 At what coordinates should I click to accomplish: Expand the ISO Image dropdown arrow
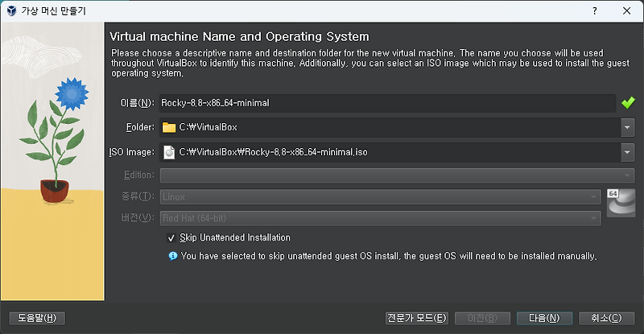(627, 152)
